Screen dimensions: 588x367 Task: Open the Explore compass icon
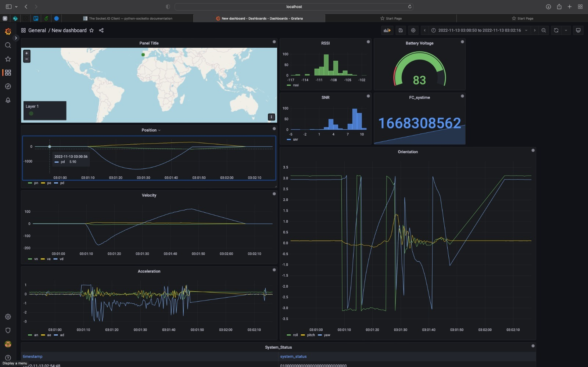coord(8,86)
